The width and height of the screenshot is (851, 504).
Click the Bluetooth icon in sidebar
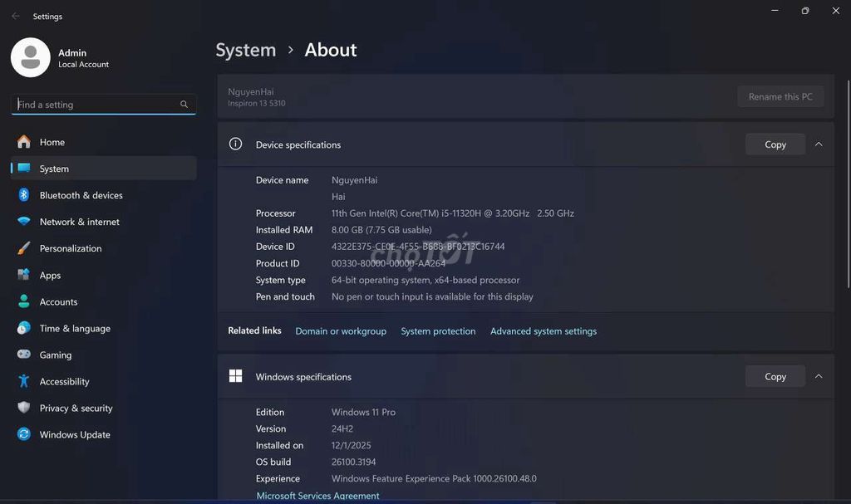[x=24, y=195]
